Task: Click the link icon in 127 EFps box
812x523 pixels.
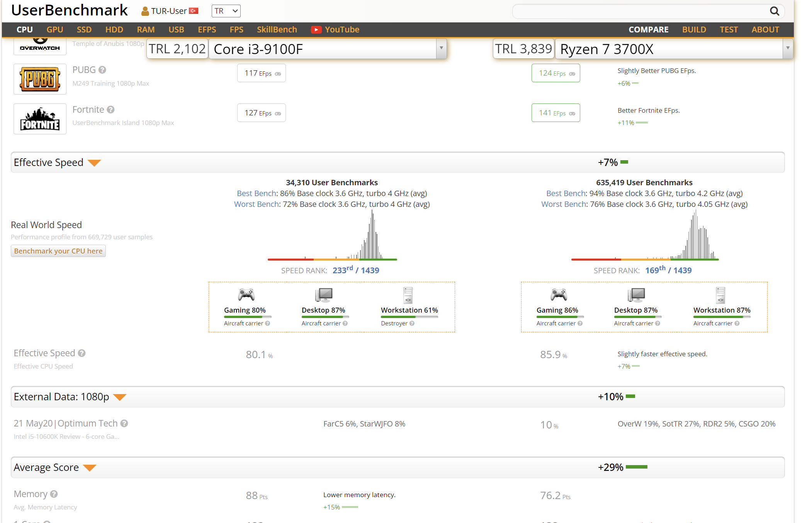Action: (278, 113)
